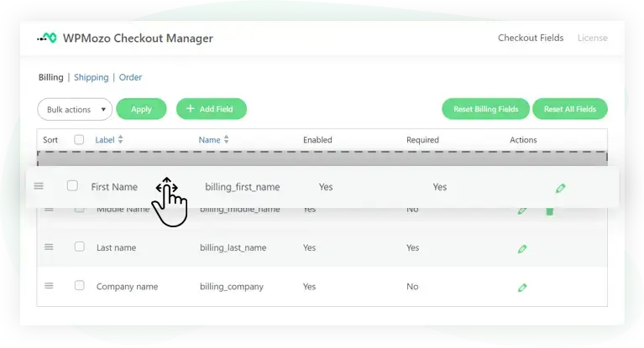Click Required value No in Company name row
This screenshot has height=348, width=644.
tap(412, 287)
